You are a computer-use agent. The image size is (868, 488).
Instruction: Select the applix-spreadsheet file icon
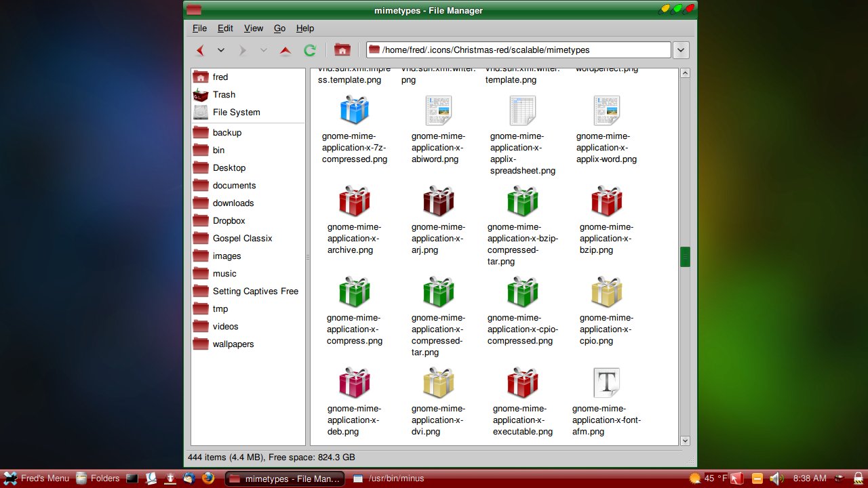coord(522,110)
